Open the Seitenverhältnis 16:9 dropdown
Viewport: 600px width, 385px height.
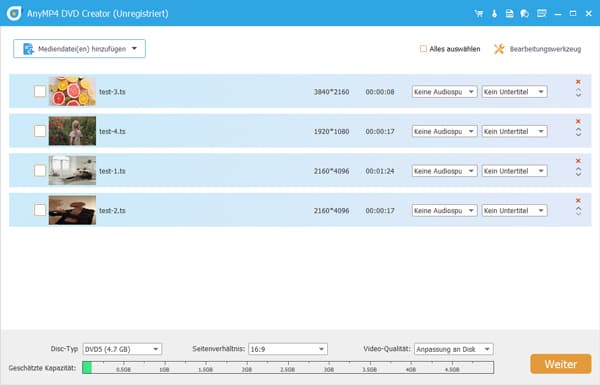coord(288,349)
